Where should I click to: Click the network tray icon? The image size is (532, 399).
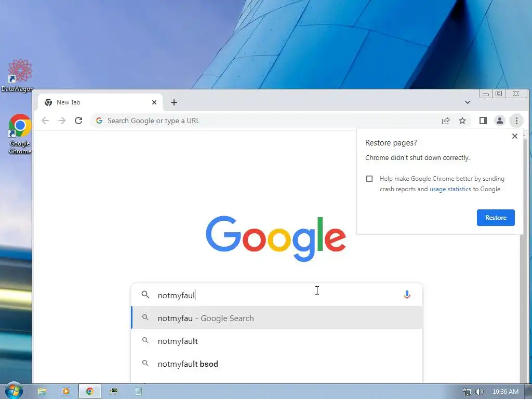(x=467, y=392)
